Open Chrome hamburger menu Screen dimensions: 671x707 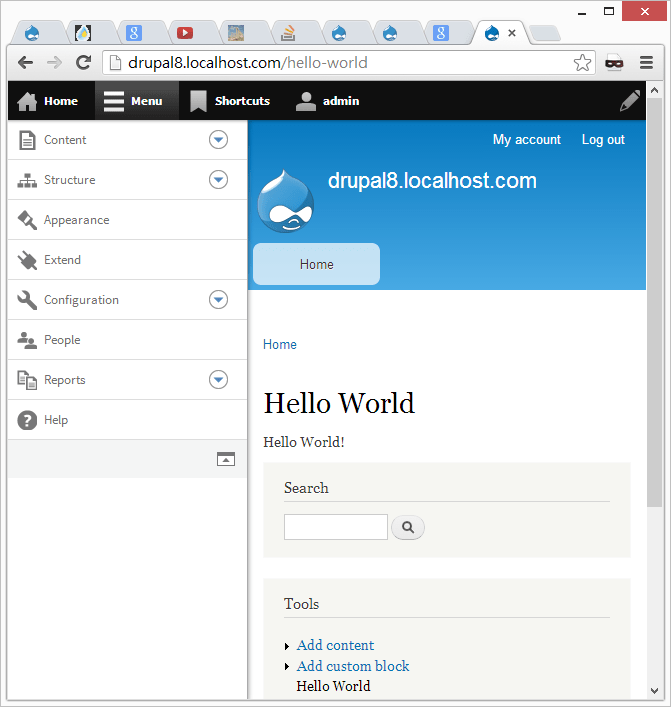pos(646,62)
